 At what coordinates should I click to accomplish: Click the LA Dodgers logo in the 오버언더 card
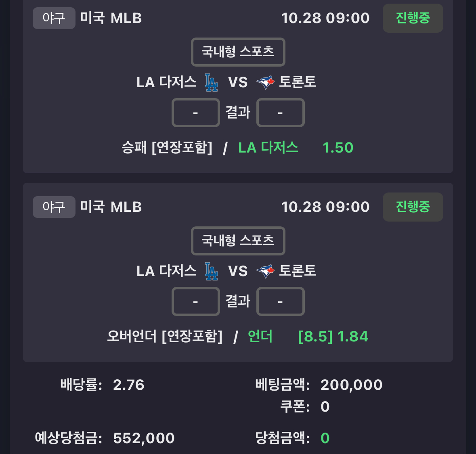(211, 271)
